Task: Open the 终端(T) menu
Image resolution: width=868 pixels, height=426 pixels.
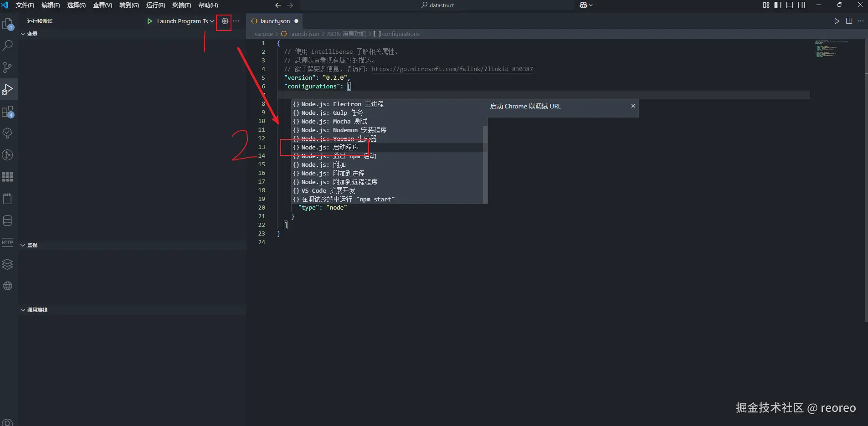Action: 182,5
